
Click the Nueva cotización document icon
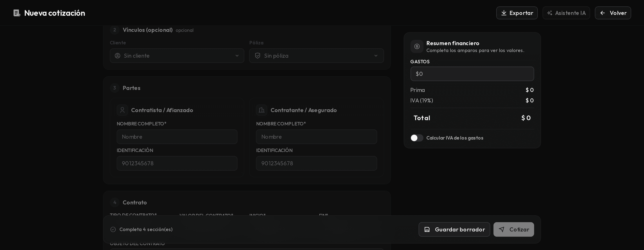click(x=17, y=13)
